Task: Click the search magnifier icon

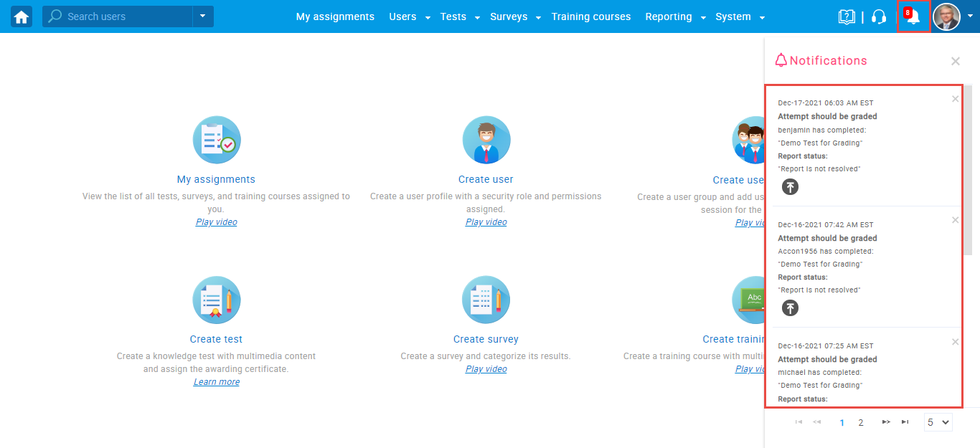Action: pyautogui.click(x=55, y=16)
